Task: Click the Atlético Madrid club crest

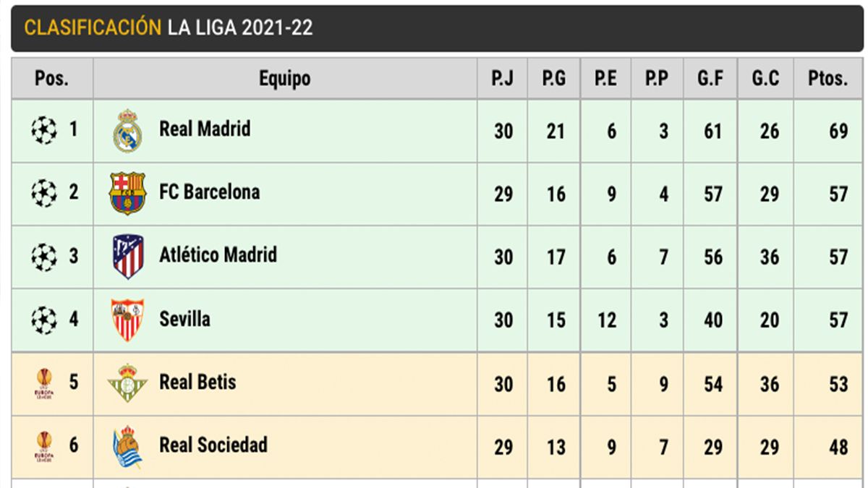Action: 128,257
